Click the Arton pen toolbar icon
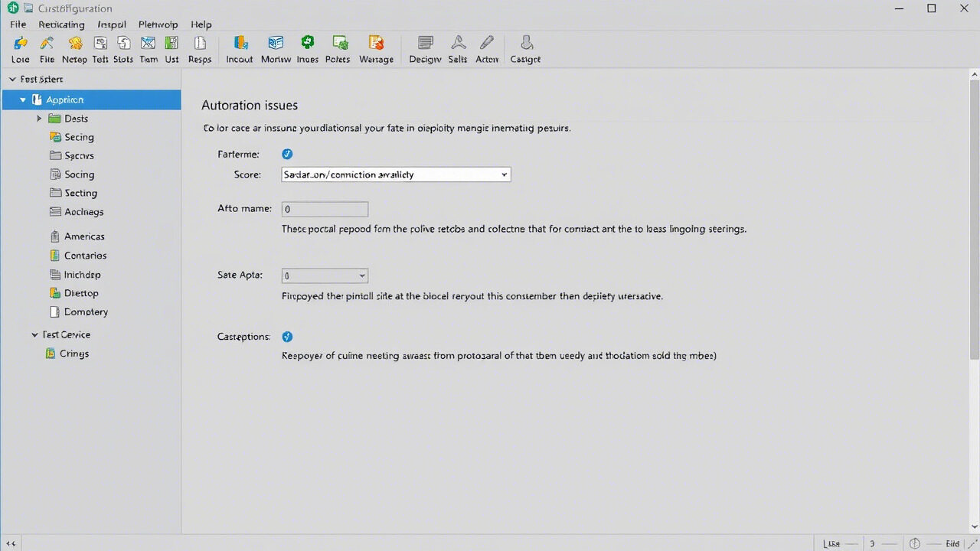Image resolution: width=980 pixels, height=551 pixels. (487, 44)
